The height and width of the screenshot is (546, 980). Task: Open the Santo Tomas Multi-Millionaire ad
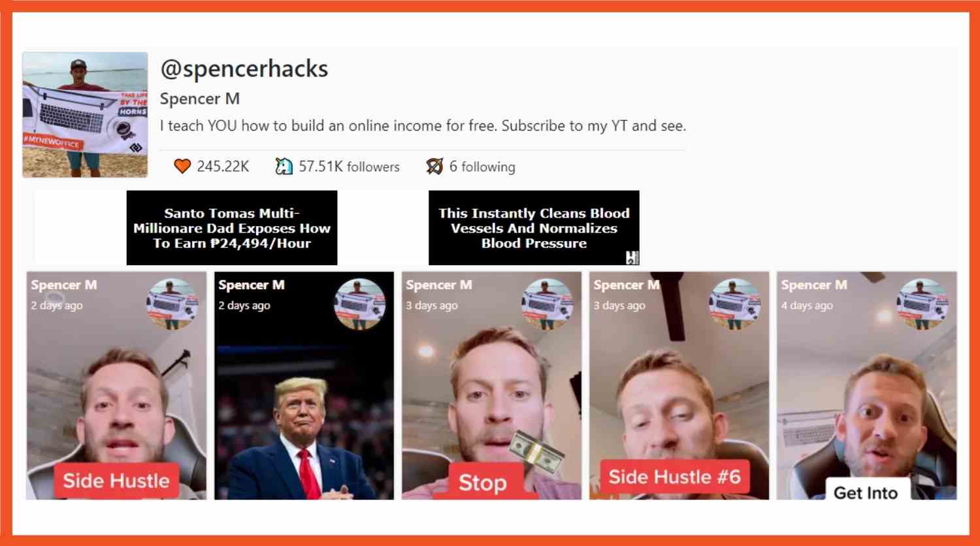232,228
